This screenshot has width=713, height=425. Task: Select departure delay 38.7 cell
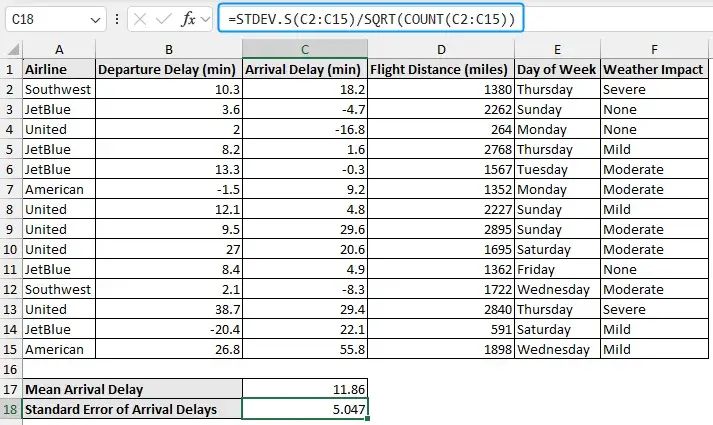169,309
